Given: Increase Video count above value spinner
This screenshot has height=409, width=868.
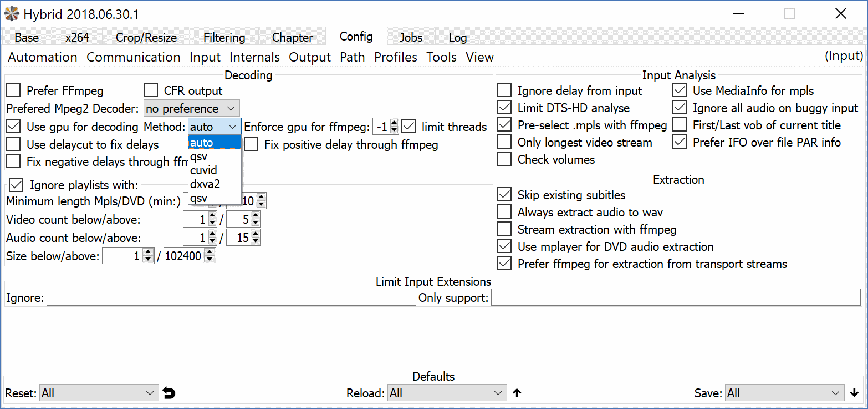Looking at the screenshot, I should click(255, 216).
